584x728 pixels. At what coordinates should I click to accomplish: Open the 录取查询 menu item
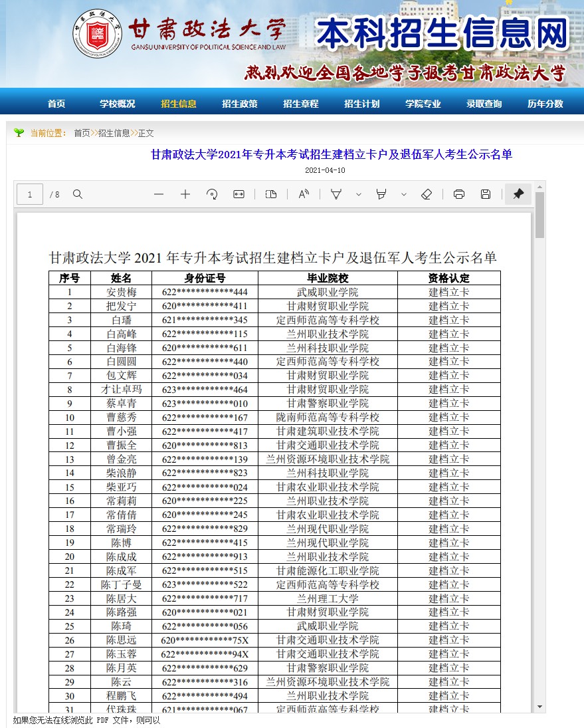click(484, 104)
